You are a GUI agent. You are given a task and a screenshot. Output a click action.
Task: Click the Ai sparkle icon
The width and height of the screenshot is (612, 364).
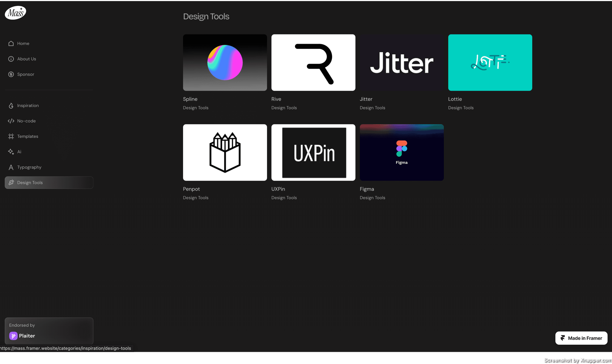[11, 152]
